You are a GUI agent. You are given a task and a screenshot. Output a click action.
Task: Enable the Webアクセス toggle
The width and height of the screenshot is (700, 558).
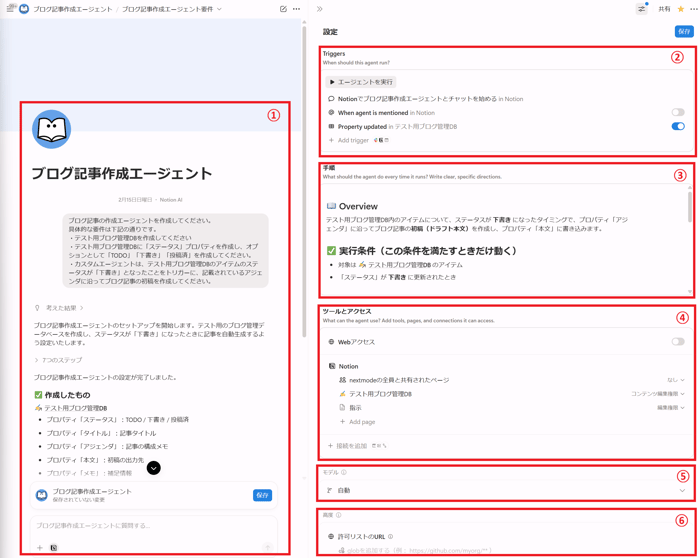click(x=678, y=342)
